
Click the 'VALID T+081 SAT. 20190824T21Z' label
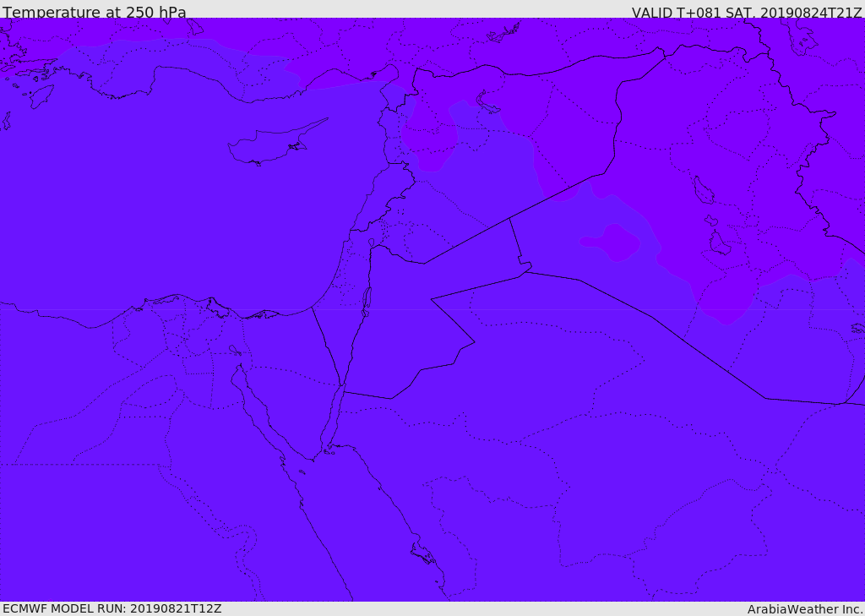(747, 12)
